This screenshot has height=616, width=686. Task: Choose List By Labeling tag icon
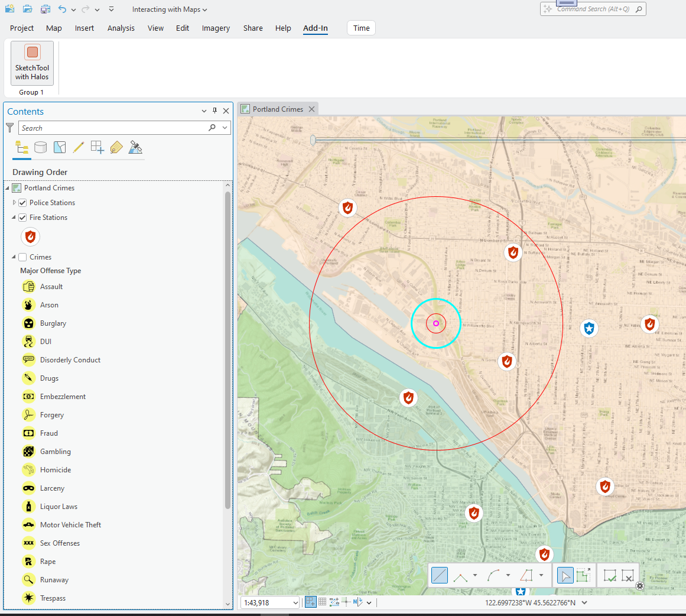[116, 147]
